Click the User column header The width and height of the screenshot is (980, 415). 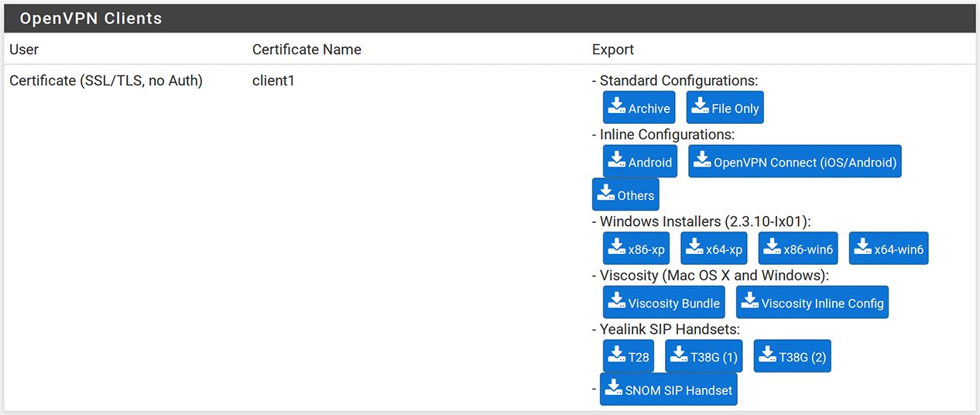click(24, 50)
